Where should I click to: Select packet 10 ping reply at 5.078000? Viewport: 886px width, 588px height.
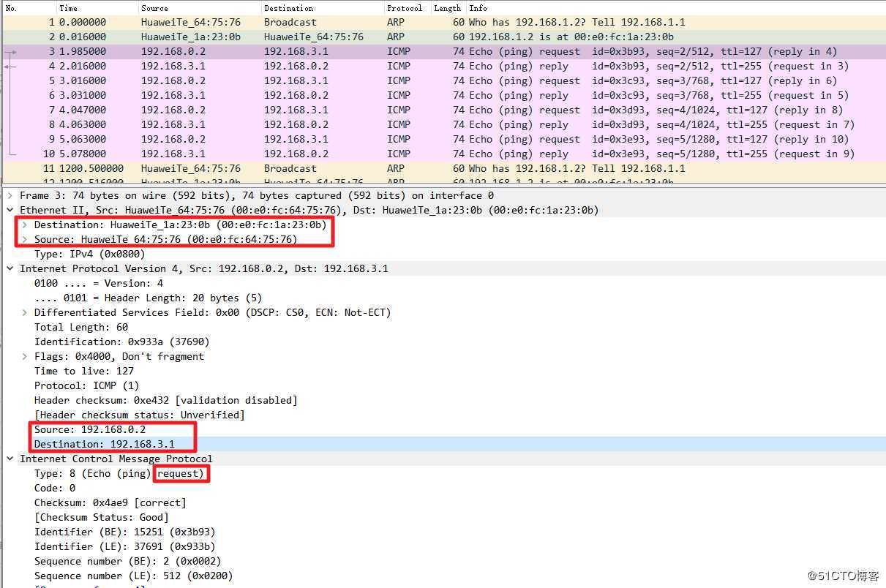pos(443,154)
